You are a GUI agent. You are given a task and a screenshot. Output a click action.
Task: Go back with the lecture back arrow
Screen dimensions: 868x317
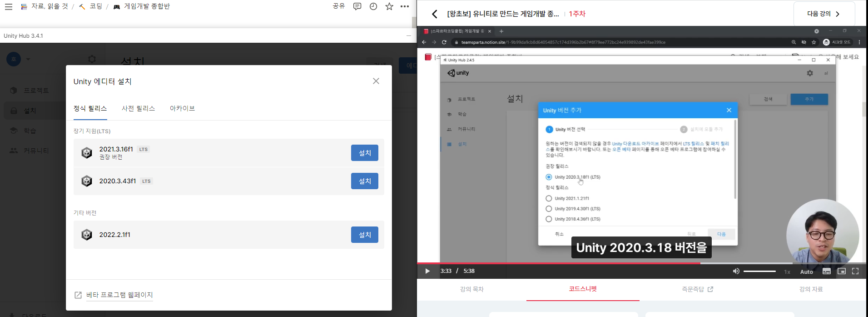(435, 14)
